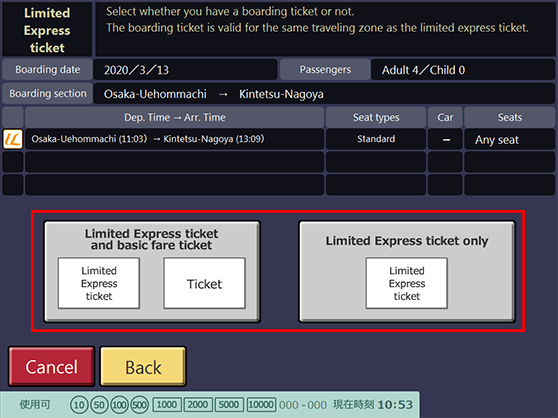Click the white Ticket box

[204, 283]
